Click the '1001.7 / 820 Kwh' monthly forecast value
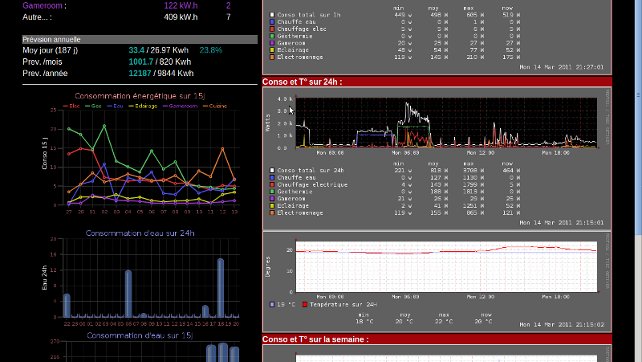Viewport: 642px width, 362px height. pyautogui.click(x=160, y=62)
